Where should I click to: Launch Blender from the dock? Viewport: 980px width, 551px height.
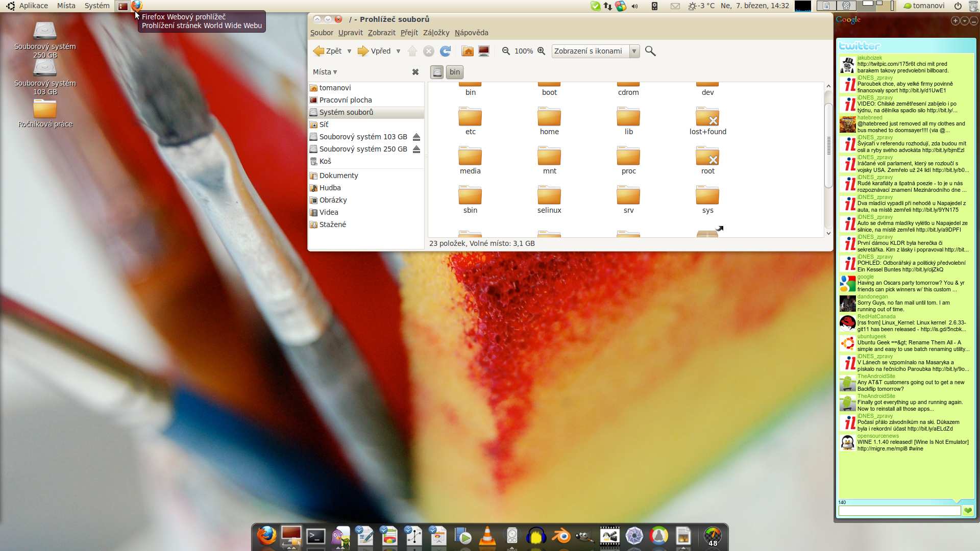(561, 536)
